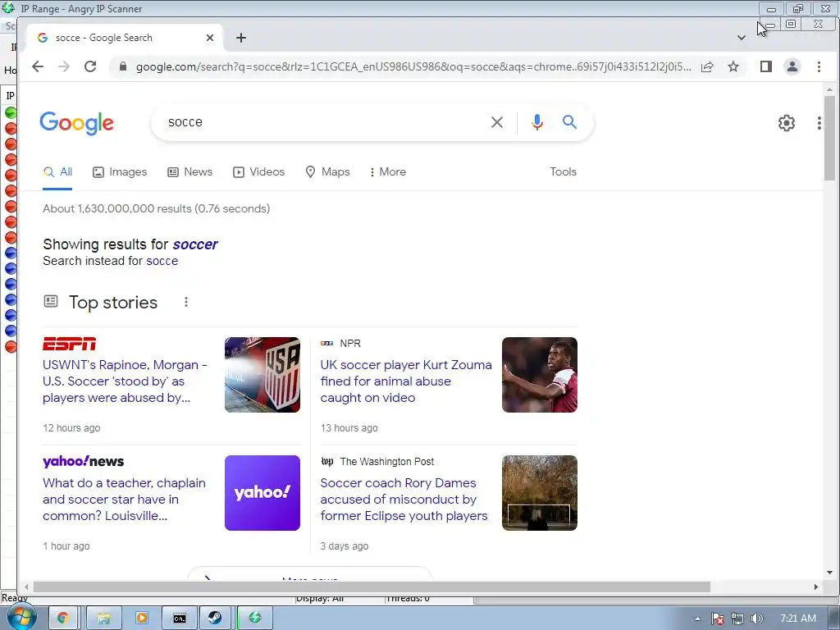The width and height of the screenshot is (840, 630).
Task: Open Steam from the taskbar
Action: click(216, 619)
